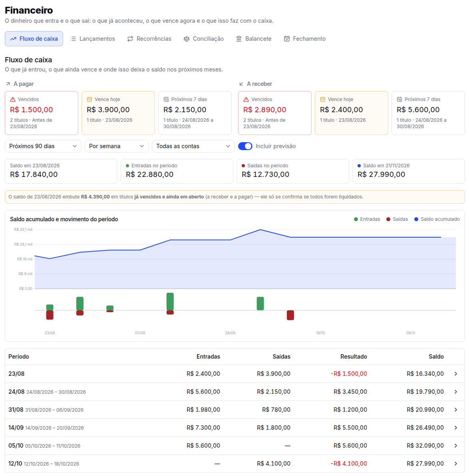469x476 pixels.
Task: Click calendar icon on R$ 2.400,00 Vence hoje card
Action: tap(323, 99)
